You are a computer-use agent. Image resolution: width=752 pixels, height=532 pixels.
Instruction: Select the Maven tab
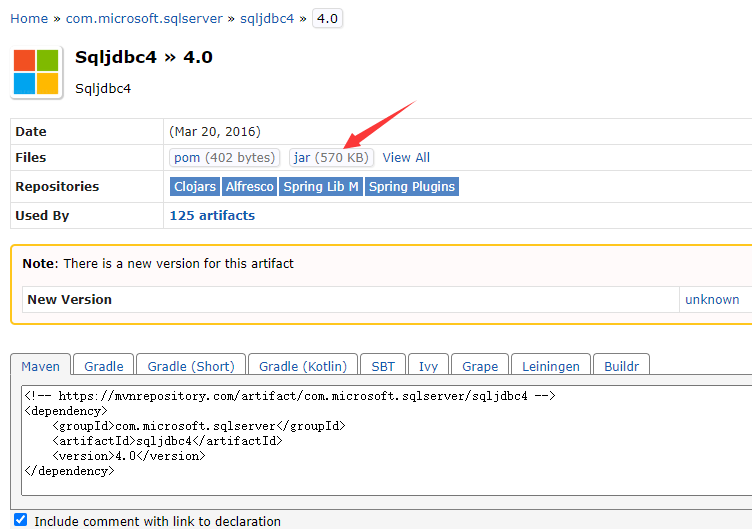(40, 366)
